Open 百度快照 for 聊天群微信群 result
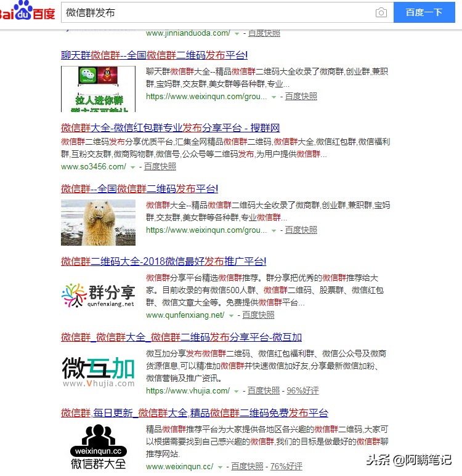Screen dimensions: 462x476 click(301, 97)
